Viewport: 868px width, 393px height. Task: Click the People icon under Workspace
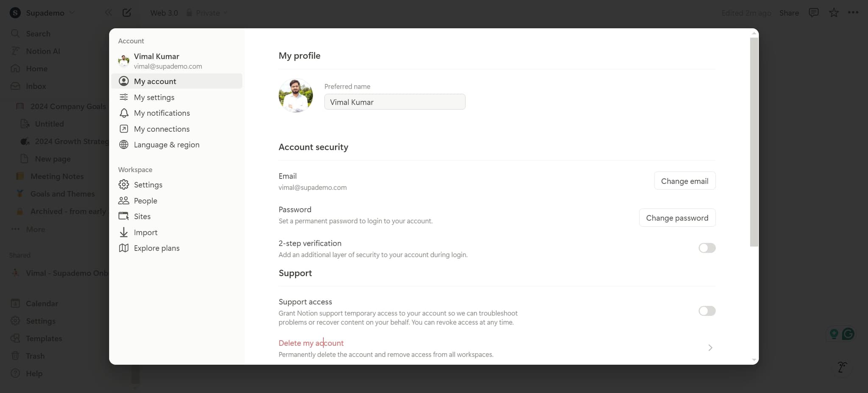tap(123, 200)
